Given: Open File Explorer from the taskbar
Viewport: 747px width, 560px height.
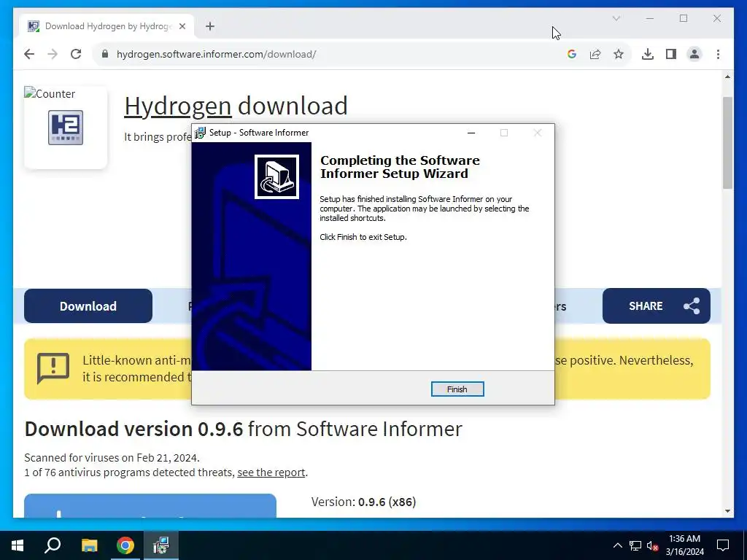Looking at the screenshot, I should (89, 545).
